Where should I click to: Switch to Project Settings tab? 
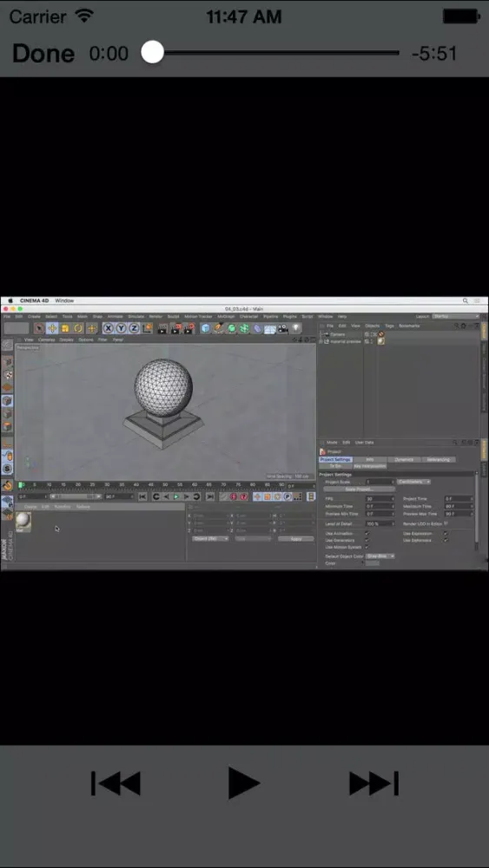pyautogui.click(x=335, y=459)
